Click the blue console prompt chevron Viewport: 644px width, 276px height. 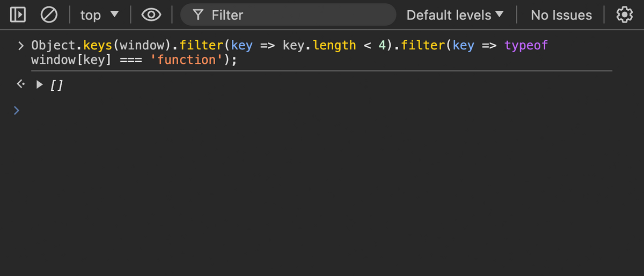point(17,111)
